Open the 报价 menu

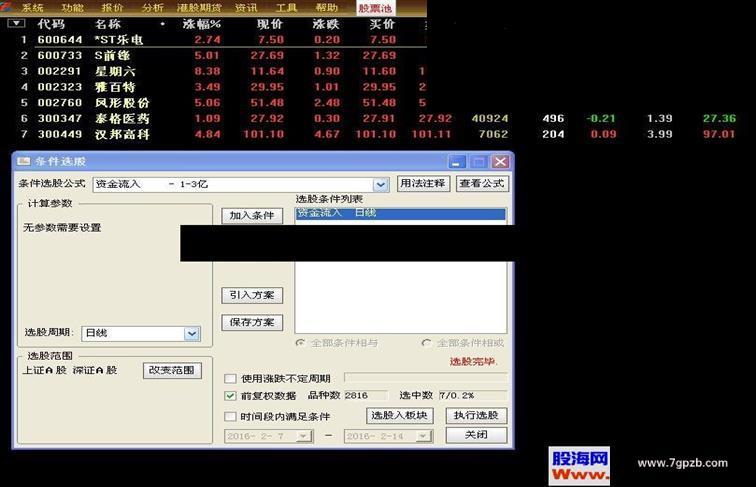click(x=112, y=7)
